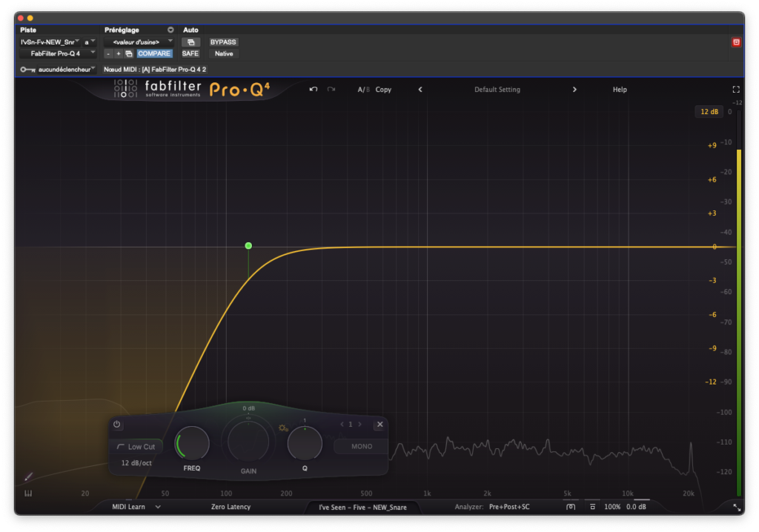The width and height of the screenshot is (759, 532).
Task: Click the red target window button
Action: 736,42
